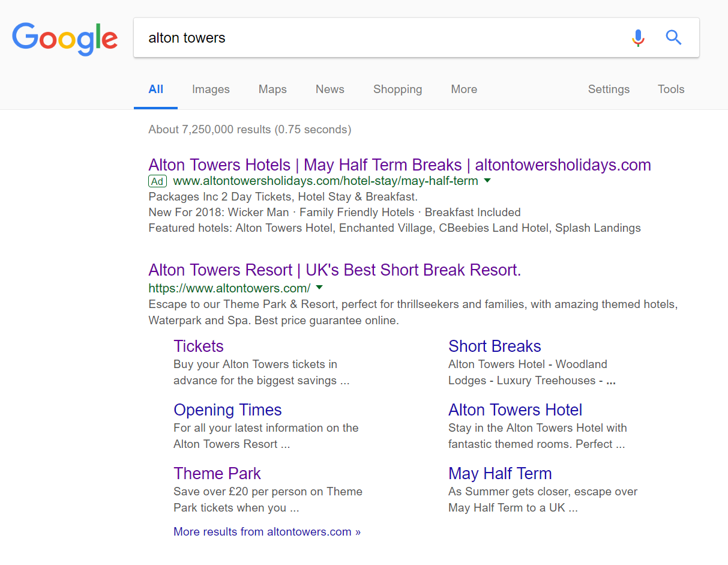Open the Alton Towers Hotel sitelink
728x565 pixels.
pos(515,410)
